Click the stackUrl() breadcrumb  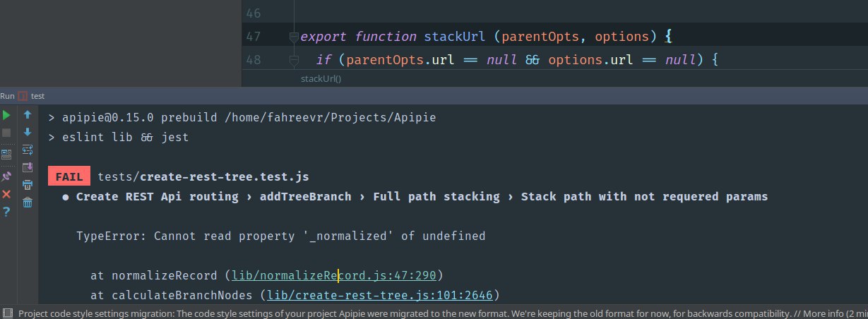[321, 78]
